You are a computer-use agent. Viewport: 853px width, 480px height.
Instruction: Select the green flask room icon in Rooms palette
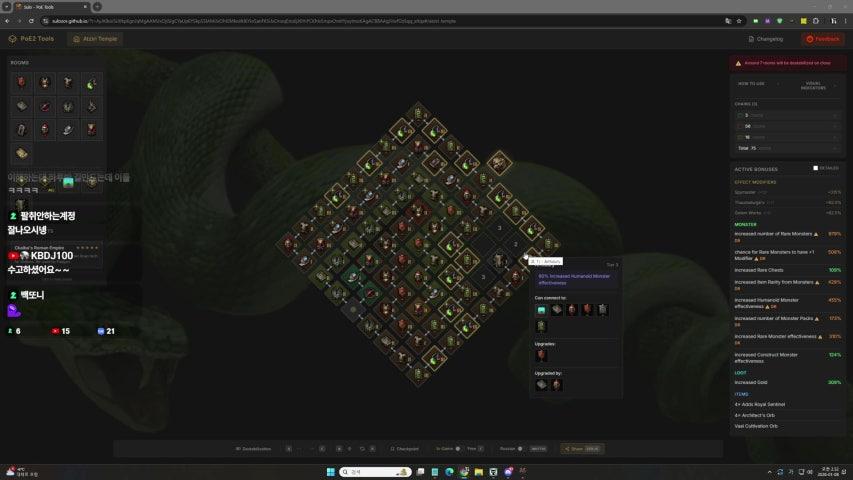pyautogui.click(x=91, y=83)
